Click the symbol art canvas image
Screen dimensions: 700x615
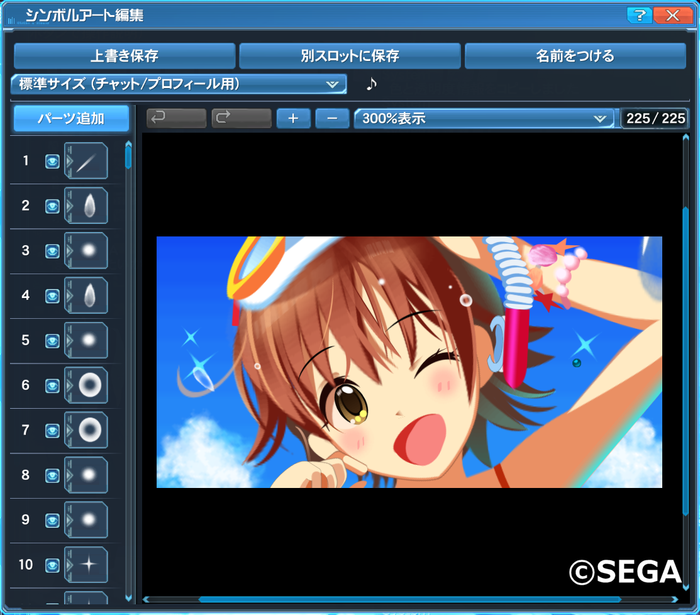(x=409, y=362)
